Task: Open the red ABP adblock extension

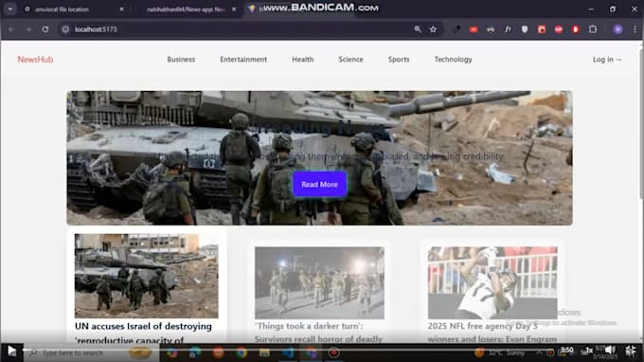Action: (559, 29)
